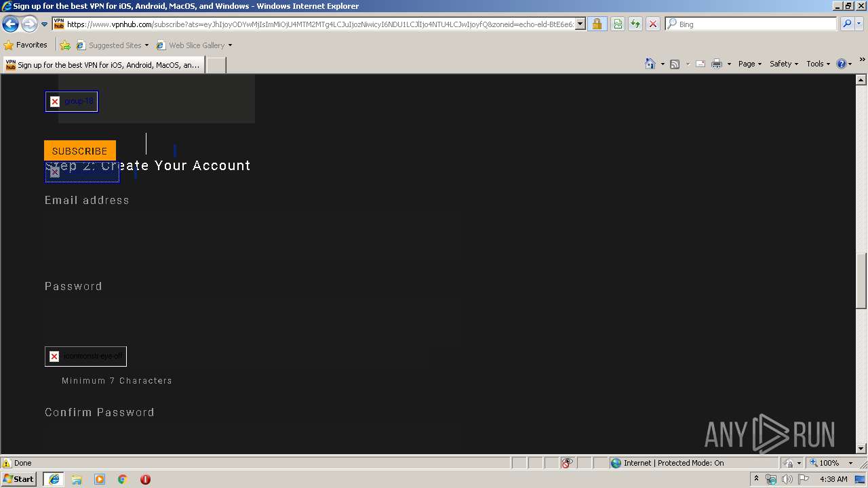The height and width of the screenshot is (488, 868).
Task: Open Windows Media Player taskbar icon
Action: 100,479
